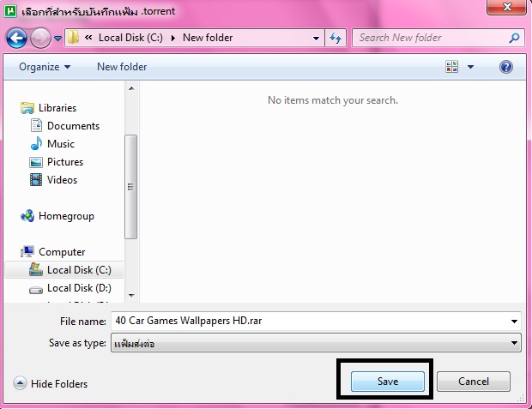Click the Libraries folder icon

tap(27, 108)
